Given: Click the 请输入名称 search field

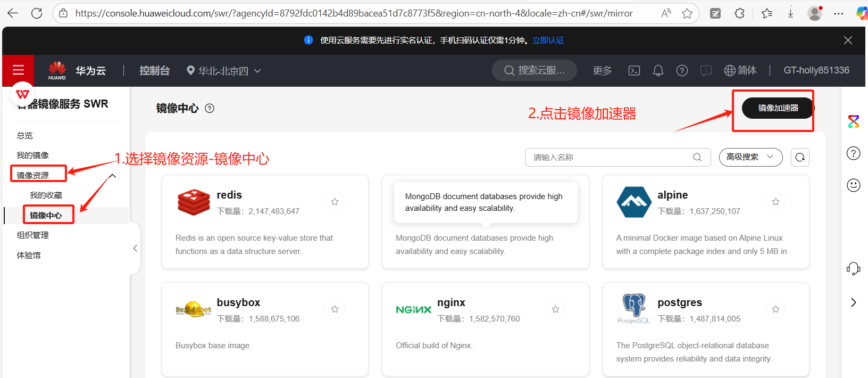Looking at the screenshot, I should [618, 157].
